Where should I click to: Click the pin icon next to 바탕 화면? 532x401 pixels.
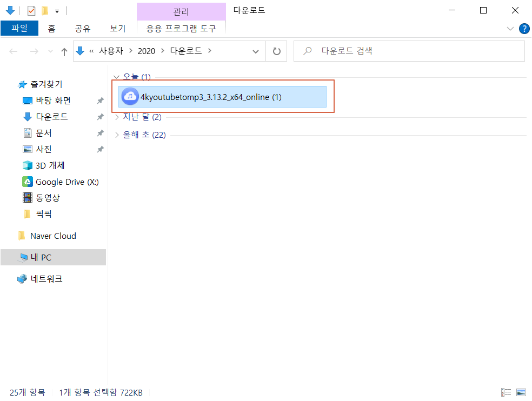click(100, 101)
